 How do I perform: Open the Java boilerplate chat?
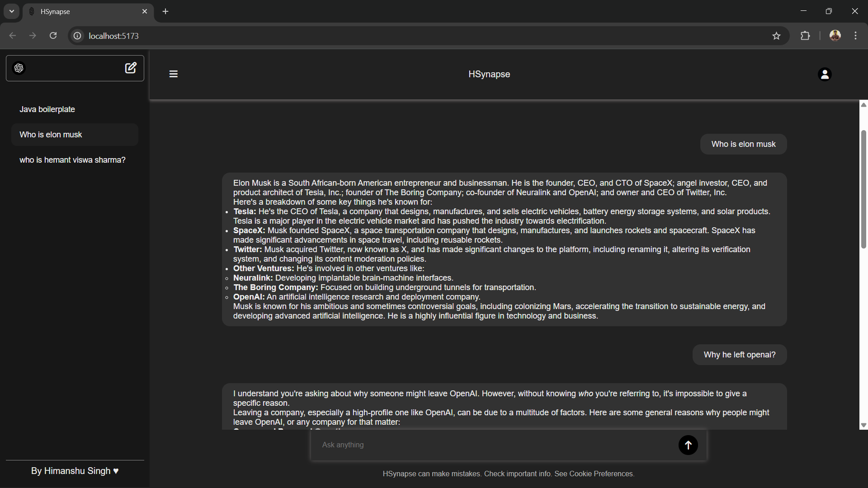[47, 109]
